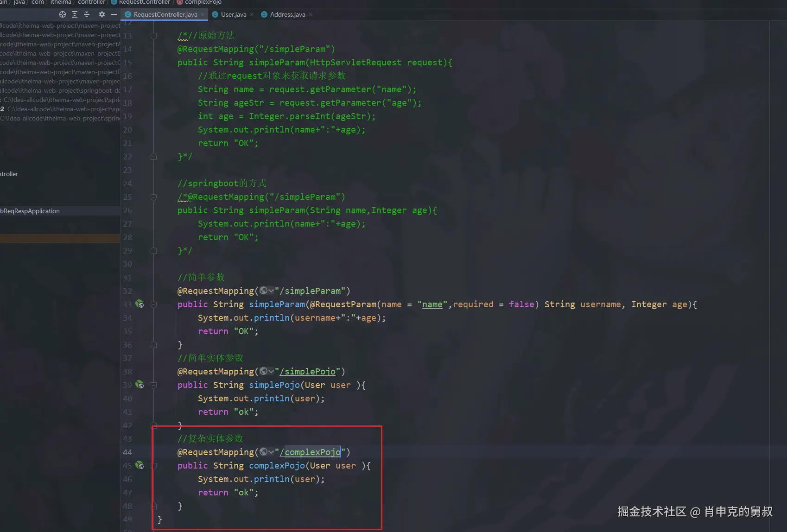The height and width of the screenshot is (532, 787).
Task: Click the complexPojo method name on line 45
Action: (x=277, y=466)
